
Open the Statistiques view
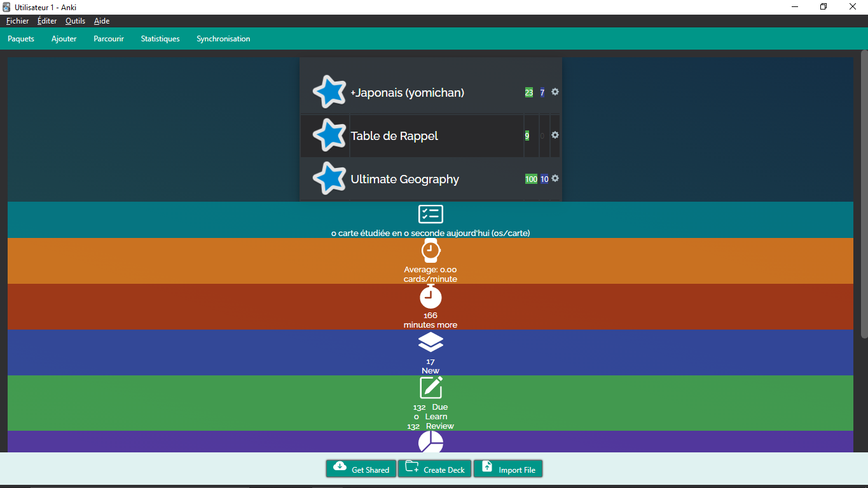click(x=160, y=39)
